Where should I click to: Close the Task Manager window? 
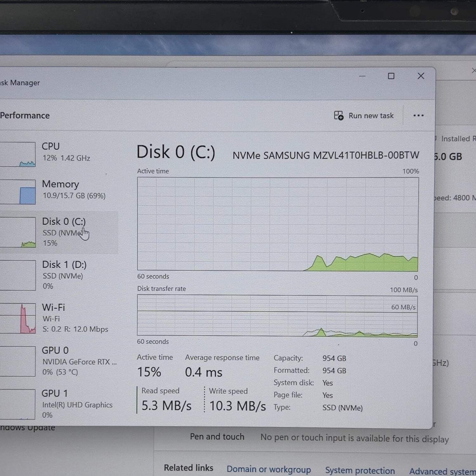pos(421,76)
